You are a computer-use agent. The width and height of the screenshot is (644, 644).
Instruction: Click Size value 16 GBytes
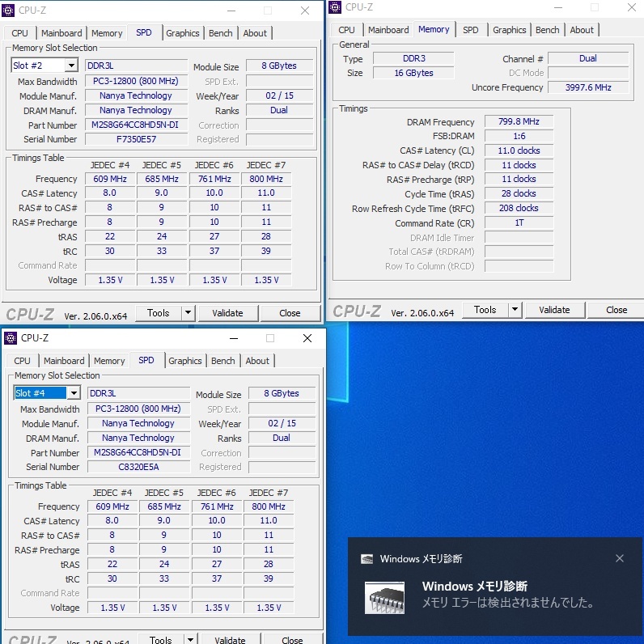click(x=413, y=73)
